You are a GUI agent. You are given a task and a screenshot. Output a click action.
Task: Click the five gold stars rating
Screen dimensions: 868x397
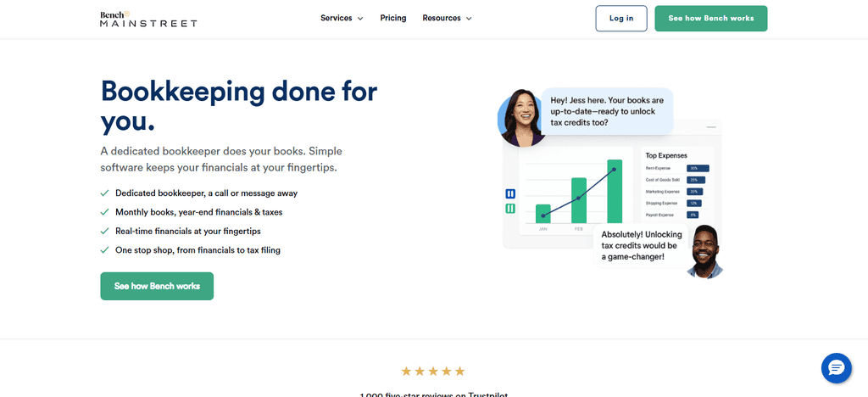point(433,371)
